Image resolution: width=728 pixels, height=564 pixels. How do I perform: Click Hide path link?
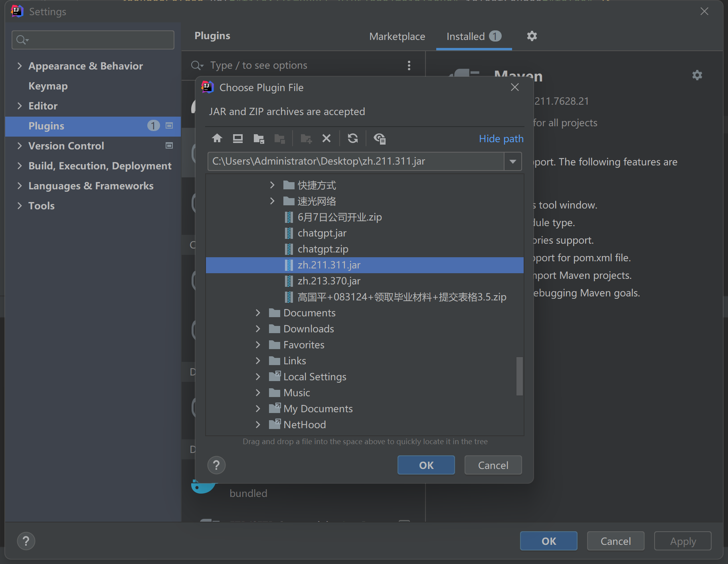point(501,139)
